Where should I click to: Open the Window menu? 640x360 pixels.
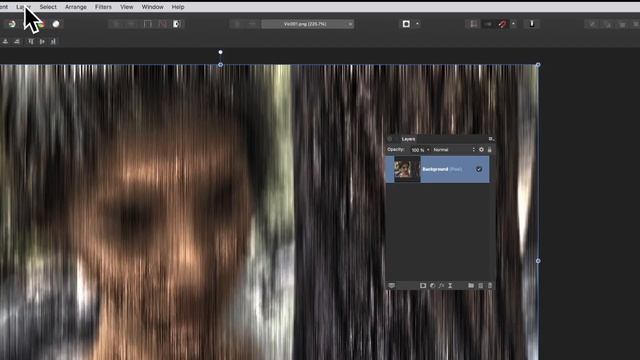pyautogui.click(x=152, y=7)
